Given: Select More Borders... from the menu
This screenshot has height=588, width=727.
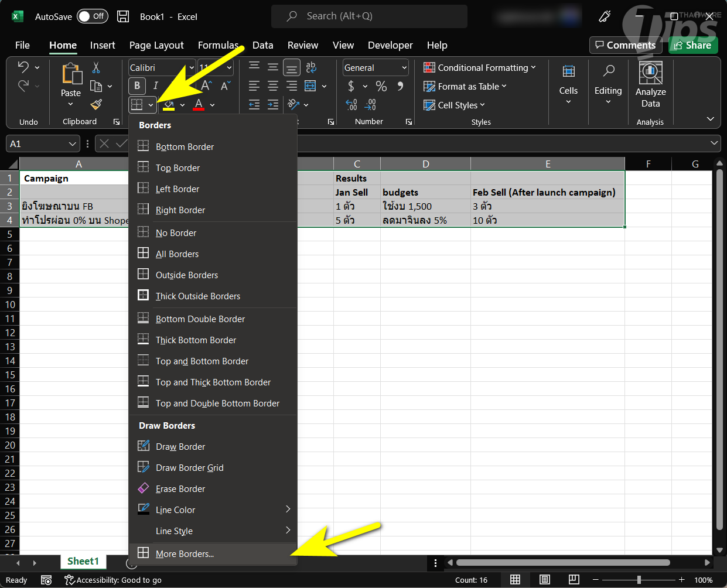Looking at the screenshot, I should [185, 554].
